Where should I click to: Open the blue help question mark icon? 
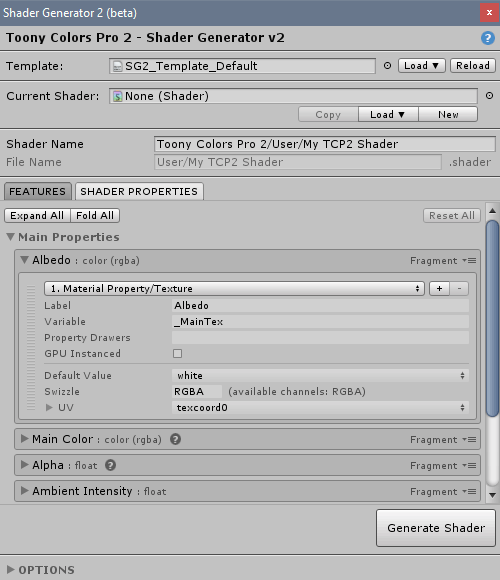point(488,38)
